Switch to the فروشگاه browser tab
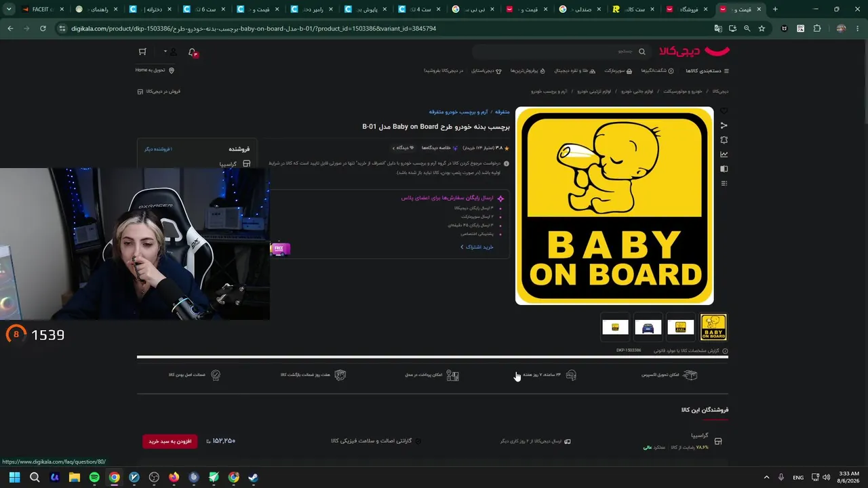The image size is (868, 488). pyautogui.click(x=687, y=9)
